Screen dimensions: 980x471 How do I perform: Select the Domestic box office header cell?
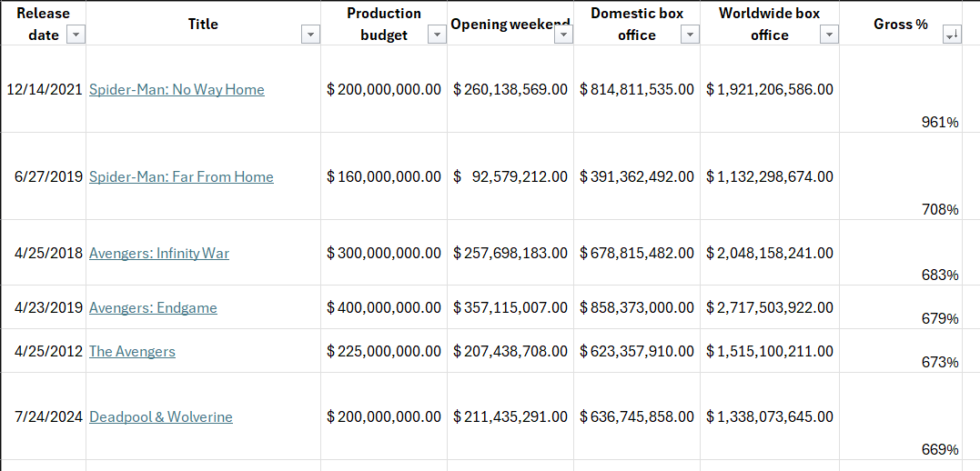pyautogui.click(x=636, y=23)
